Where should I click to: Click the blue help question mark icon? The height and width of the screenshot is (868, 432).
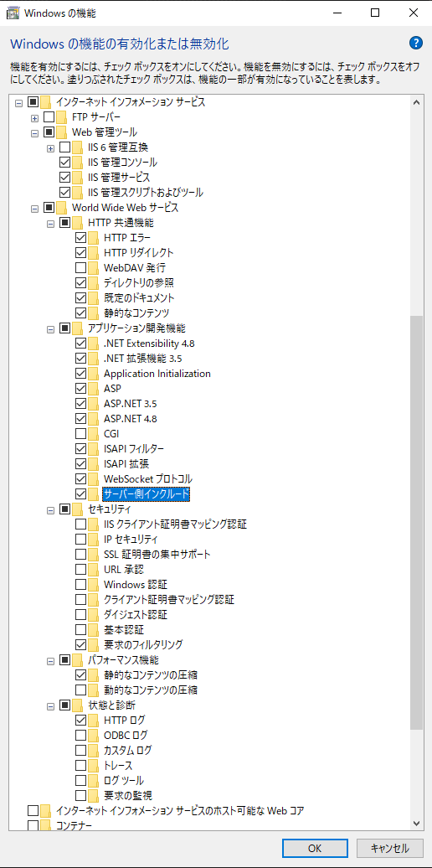(415, 44)
